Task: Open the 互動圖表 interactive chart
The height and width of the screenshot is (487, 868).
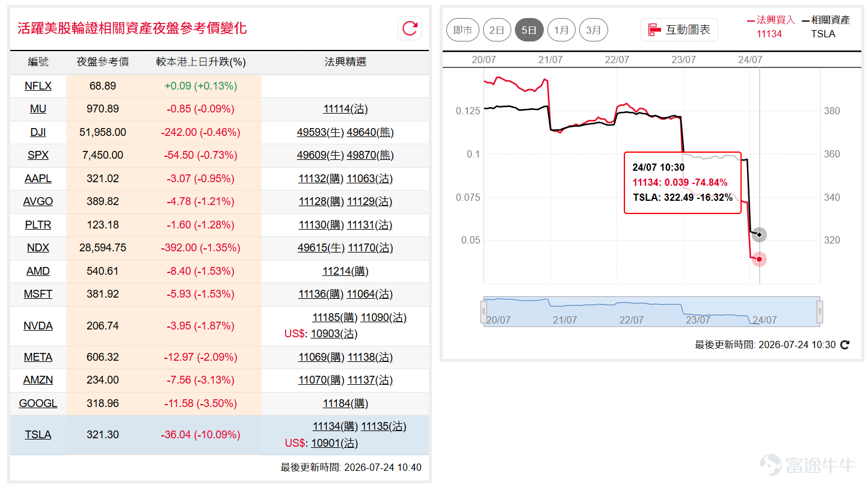Action: 679,29
